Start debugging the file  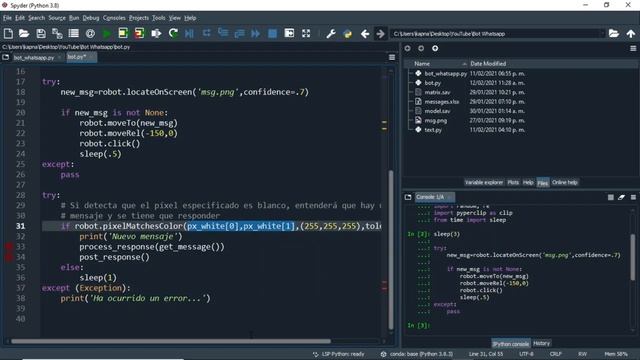[x=189, y=33]
